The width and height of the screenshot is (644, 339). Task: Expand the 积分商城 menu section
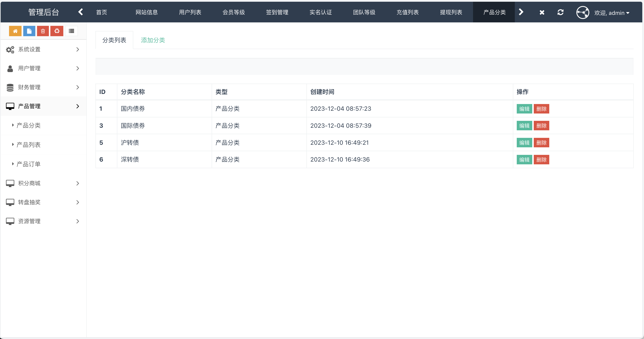29,183
